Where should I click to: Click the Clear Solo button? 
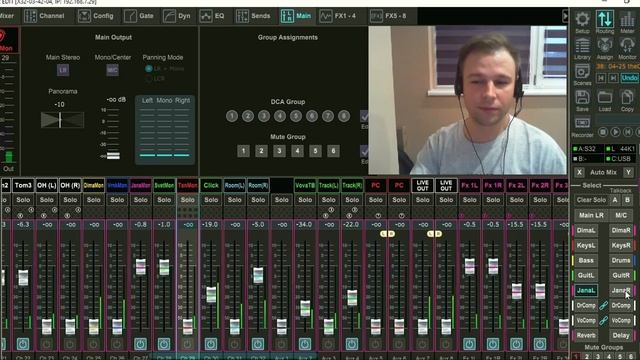click(x=591, y=200)
